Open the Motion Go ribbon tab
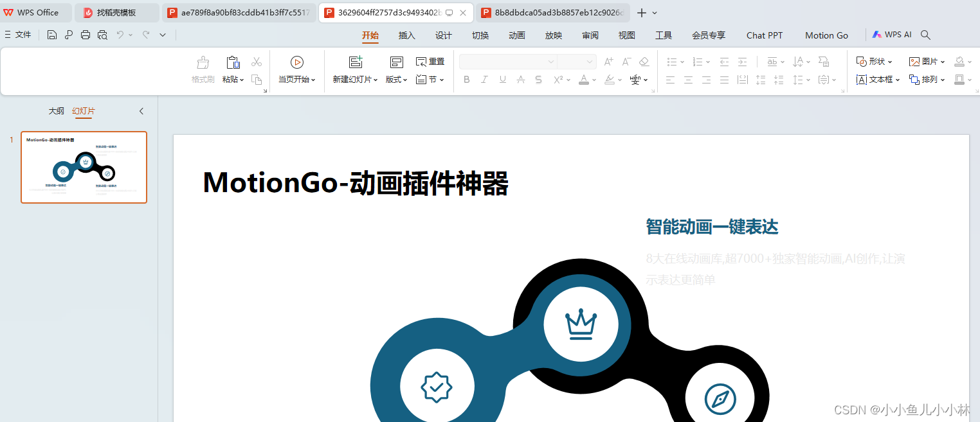 [826, 35]
